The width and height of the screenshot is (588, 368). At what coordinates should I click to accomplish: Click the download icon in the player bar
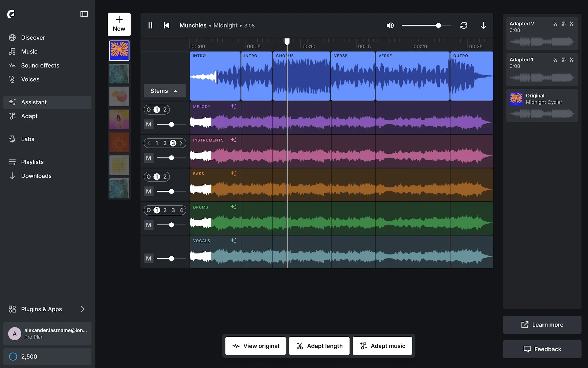click(483, 25)
